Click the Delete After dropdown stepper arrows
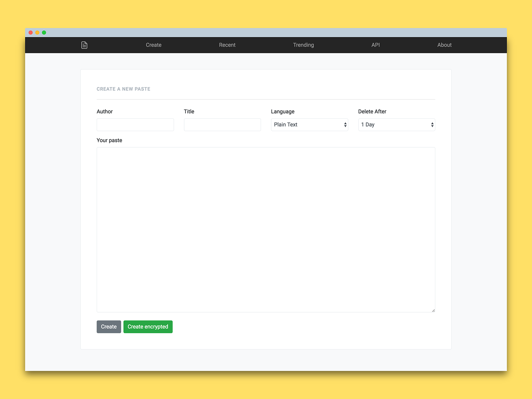This screenshot has height=399, width=532. (432, 125)
